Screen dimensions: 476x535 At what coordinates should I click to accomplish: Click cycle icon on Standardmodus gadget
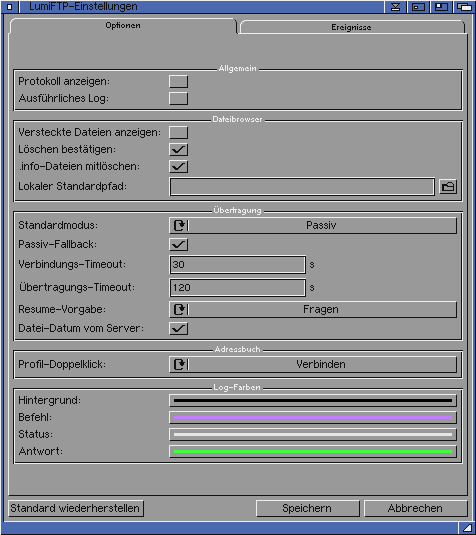click(x=180, y=225)
